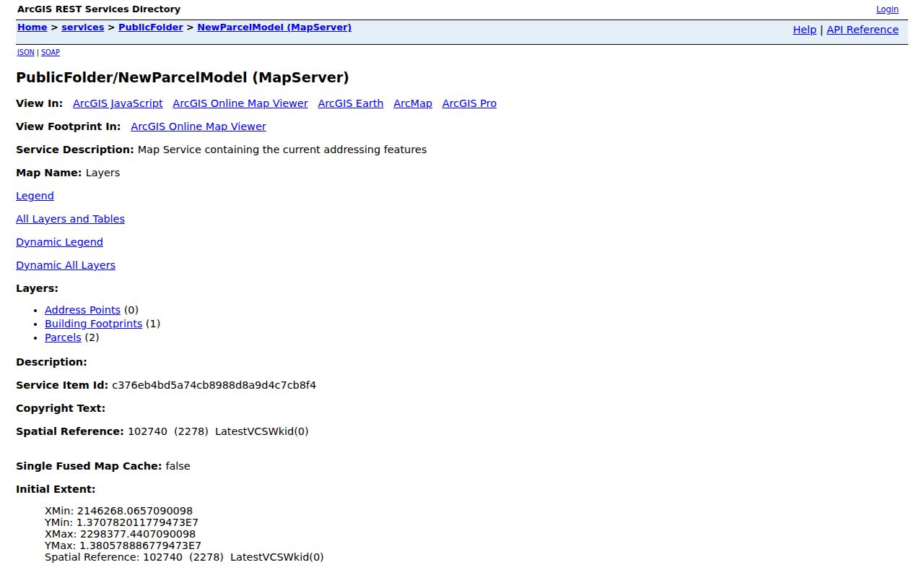Viewport: 924px width, 578px height.
Task: Open the service in ArcGIS Pro
Action: click(x=469, y=103)
